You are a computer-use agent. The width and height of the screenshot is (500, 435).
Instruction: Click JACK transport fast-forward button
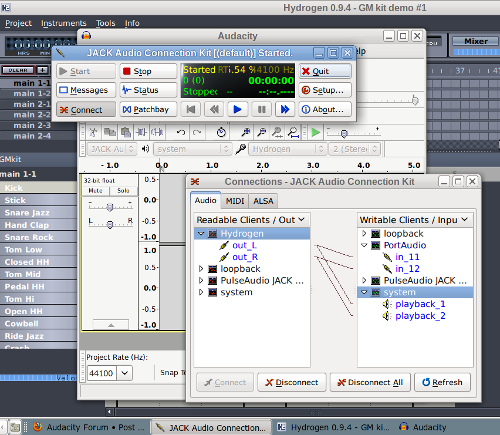point(285,109)
